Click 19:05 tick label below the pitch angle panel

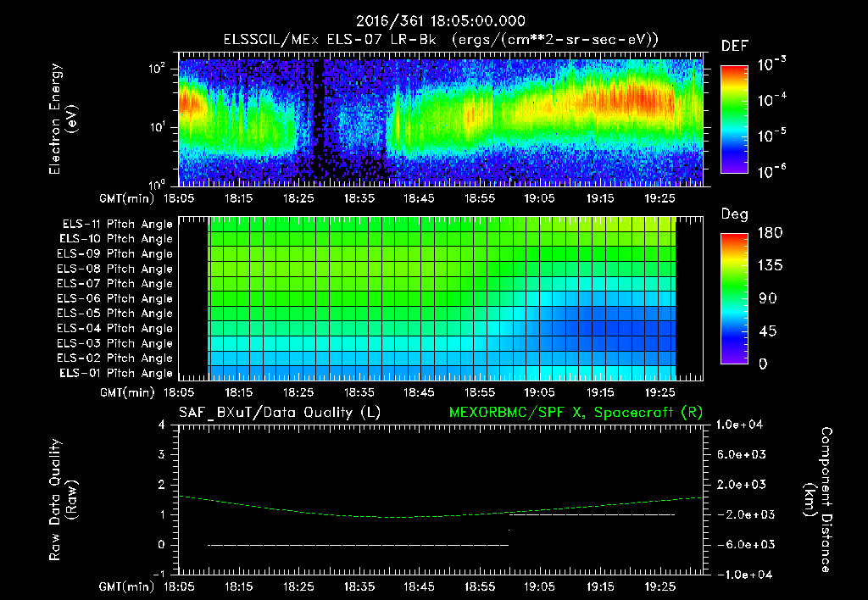tap(539, 393)
